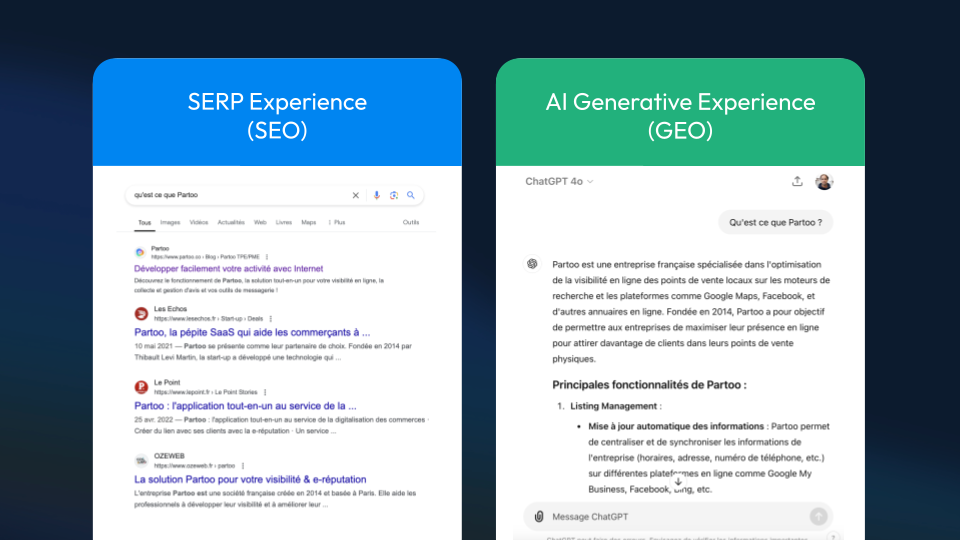Click the Le Point favicon

pyautogui.click(x=141, y=387)
